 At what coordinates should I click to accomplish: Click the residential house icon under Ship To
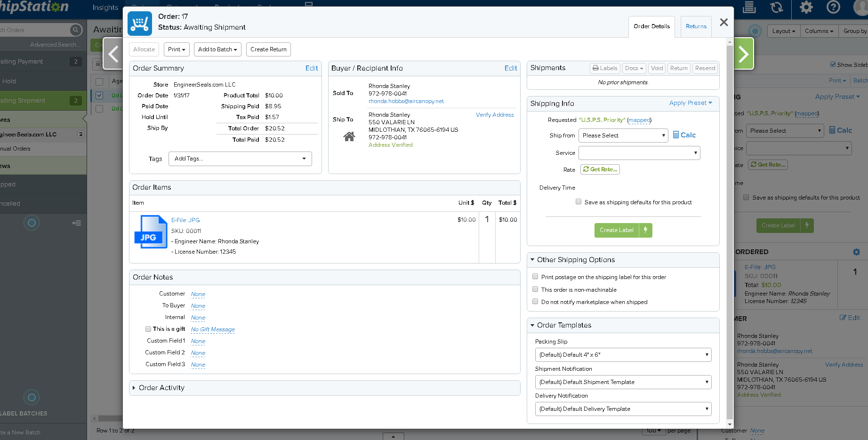tap(349, 136)
